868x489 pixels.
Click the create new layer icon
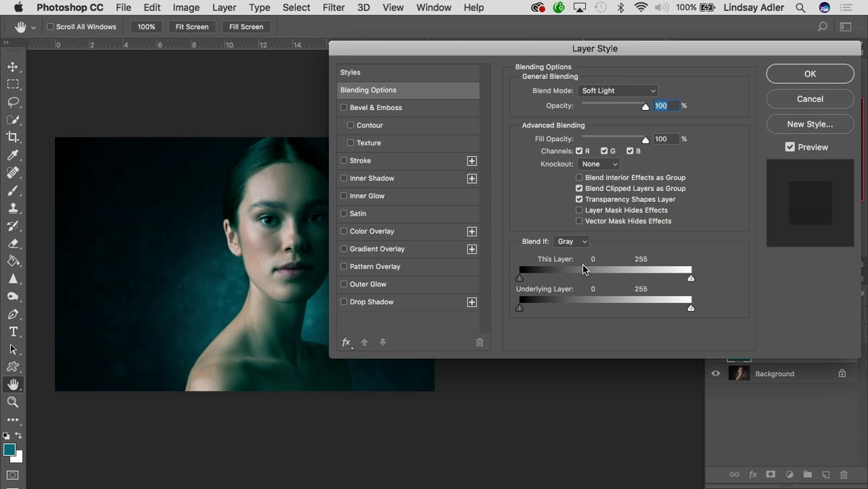[825, 475]
